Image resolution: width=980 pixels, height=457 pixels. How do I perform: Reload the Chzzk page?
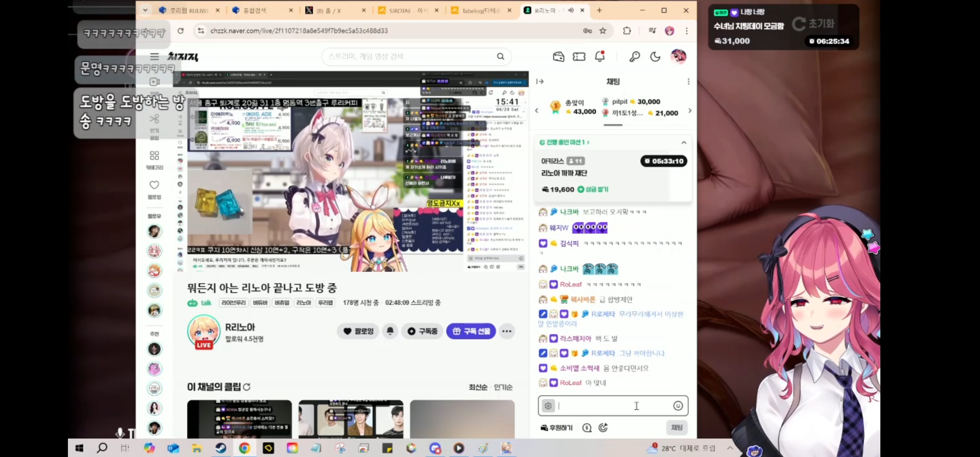(x=180, y=31)
